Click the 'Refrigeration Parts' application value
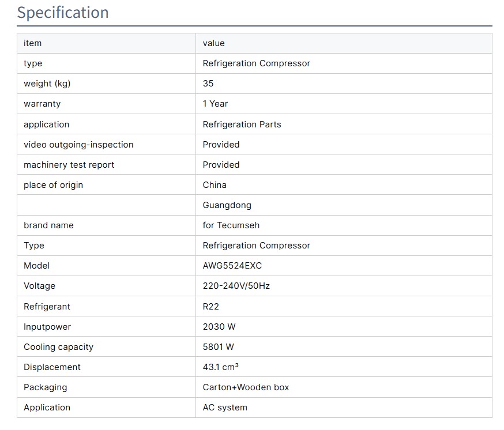Image resolution: width=504 pixels, height=430 pixels. 242,125
